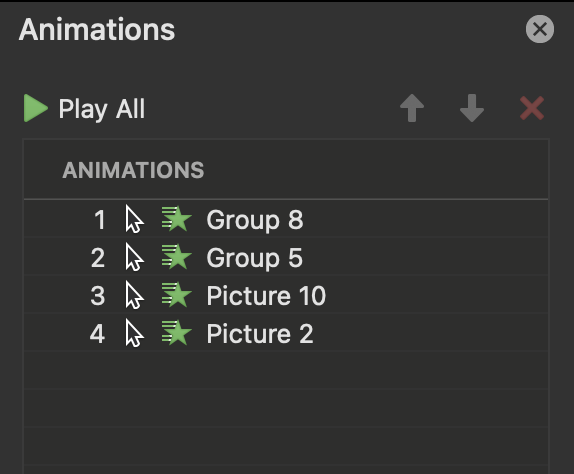Screen dimensions: 574x474
Task: Click the order number 1 in list
Action: click(x=100, y=220)
